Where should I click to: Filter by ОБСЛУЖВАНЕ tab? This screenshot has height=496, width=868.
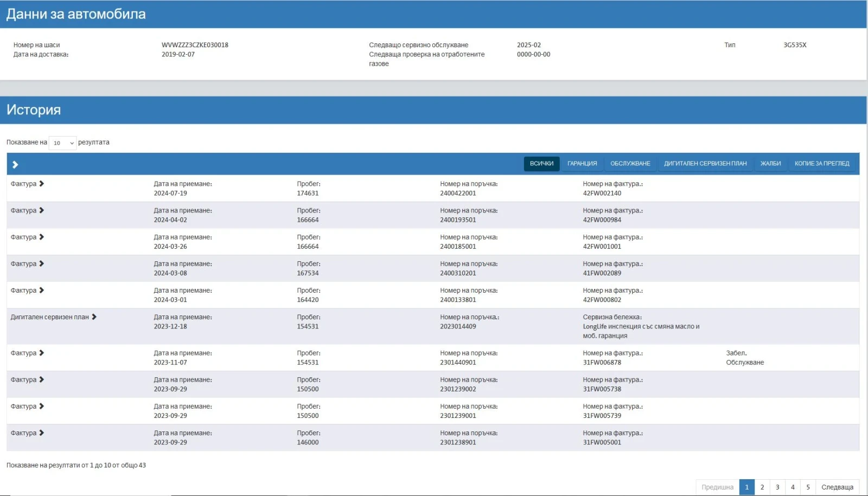[x=630, y=164]
